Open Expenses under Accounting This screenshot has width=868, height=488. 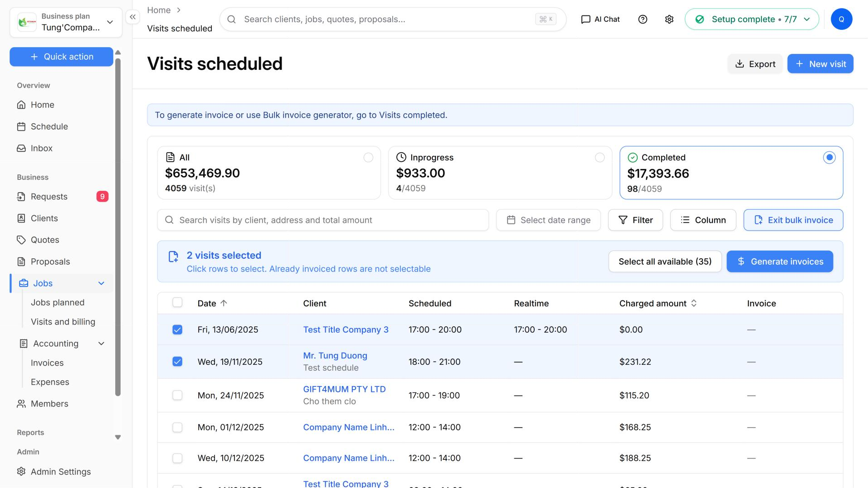[x=50, y=382]
